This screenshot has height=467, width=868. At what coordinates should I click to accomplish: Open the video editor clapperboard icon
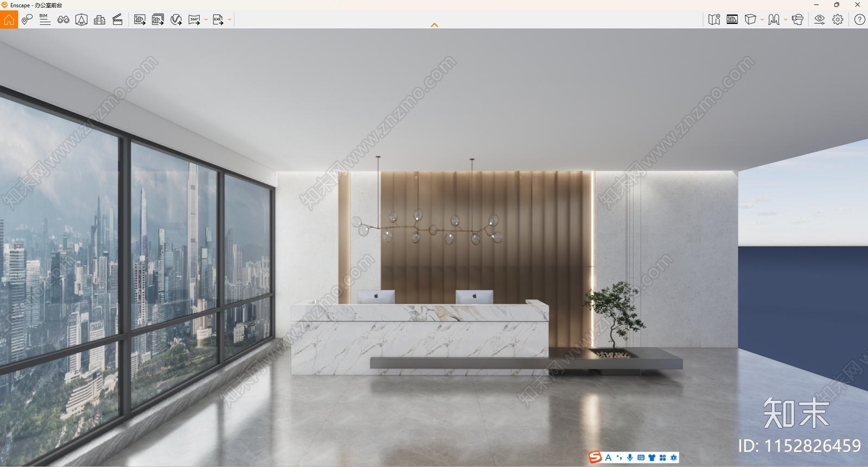click(117, 20)
